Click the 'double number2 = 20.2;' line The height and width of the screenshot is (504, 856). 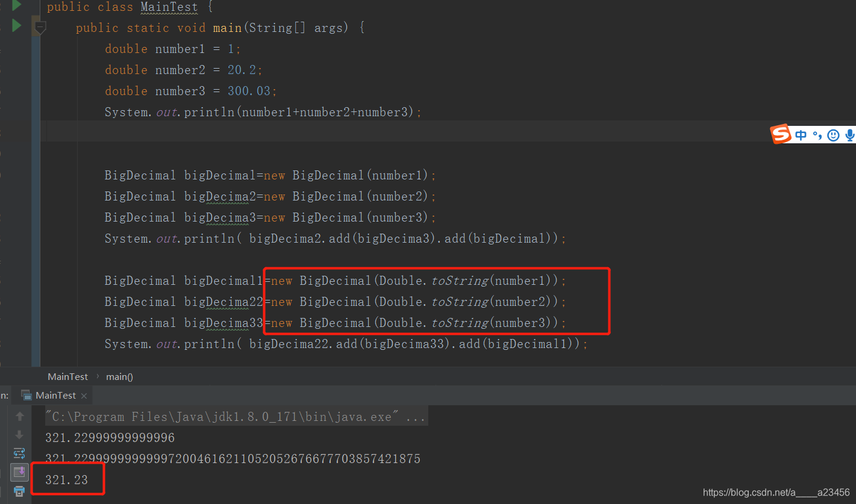184,70
